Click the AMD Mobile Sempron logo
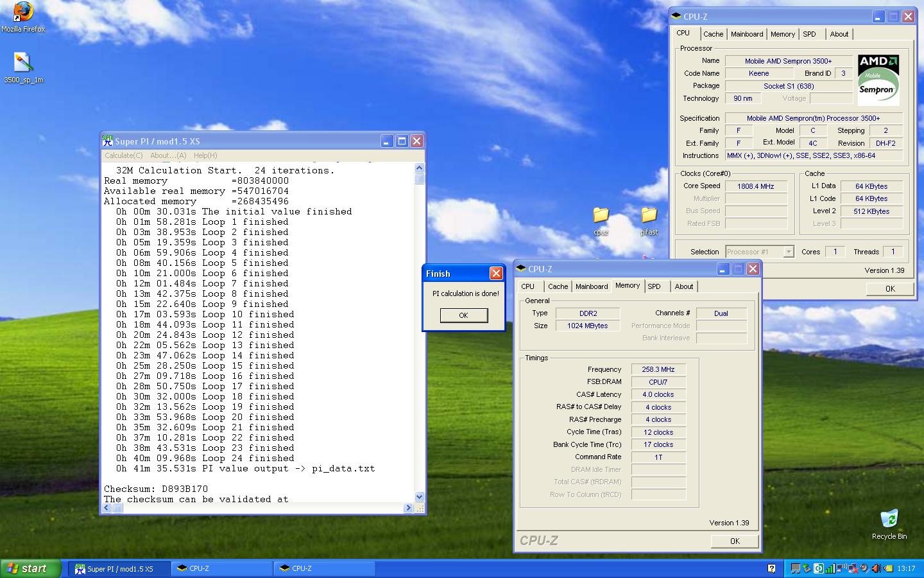The image size is (924, 578). click(878, 80)
